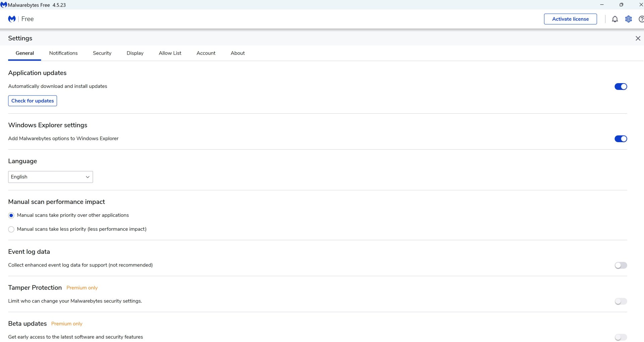
Task: Open the Language dropdown set to English
Action: pos(51,177)
